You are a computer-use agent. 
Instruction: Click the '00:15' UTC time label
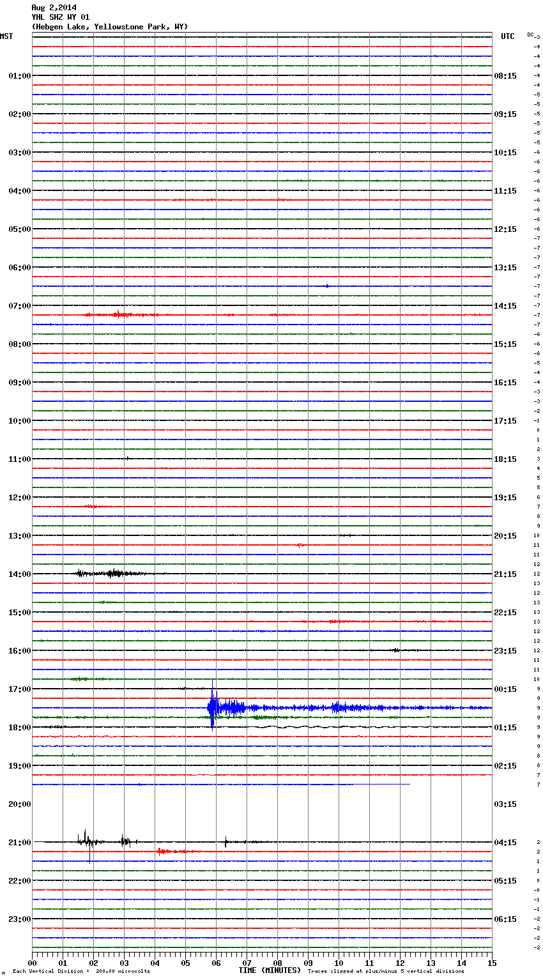pos(505,689)
